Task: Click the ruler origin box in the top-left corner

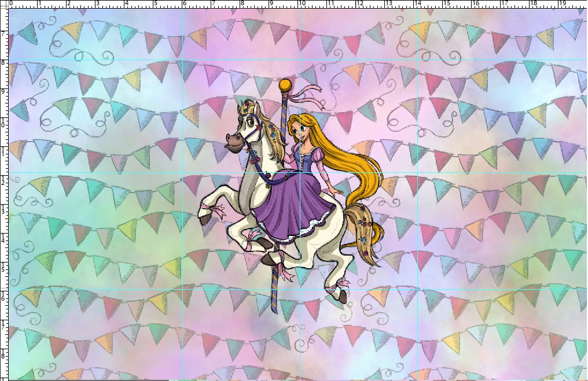Action: 4,5
